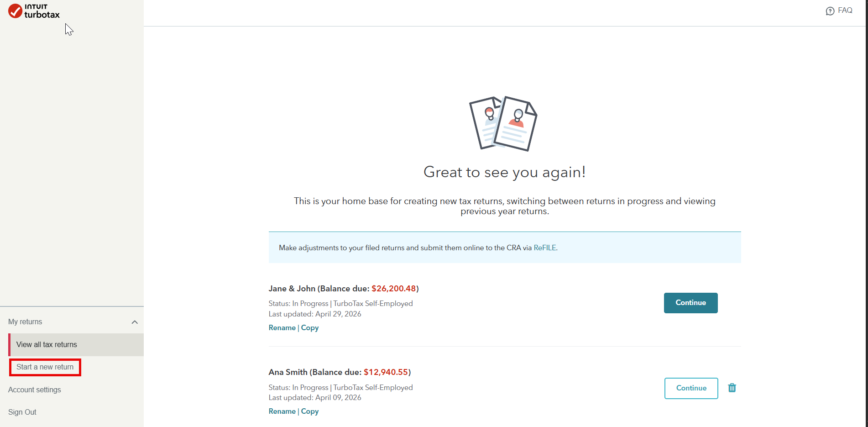Copy the Ana Smith return
This screenshot has width=868, height=427.
tap(310, 411)
